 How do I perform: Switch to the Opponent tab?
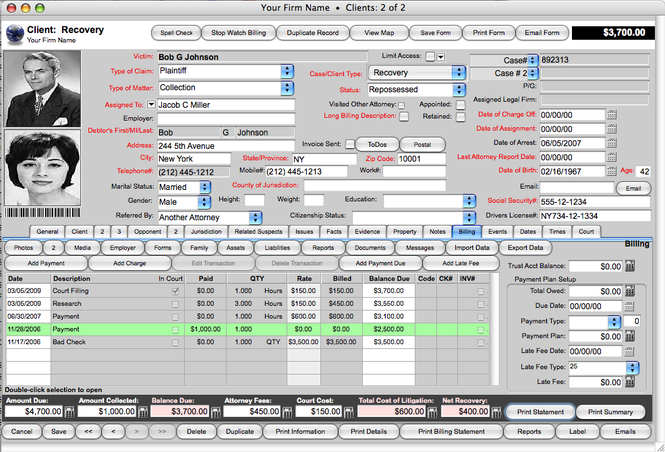click(148, 232)
